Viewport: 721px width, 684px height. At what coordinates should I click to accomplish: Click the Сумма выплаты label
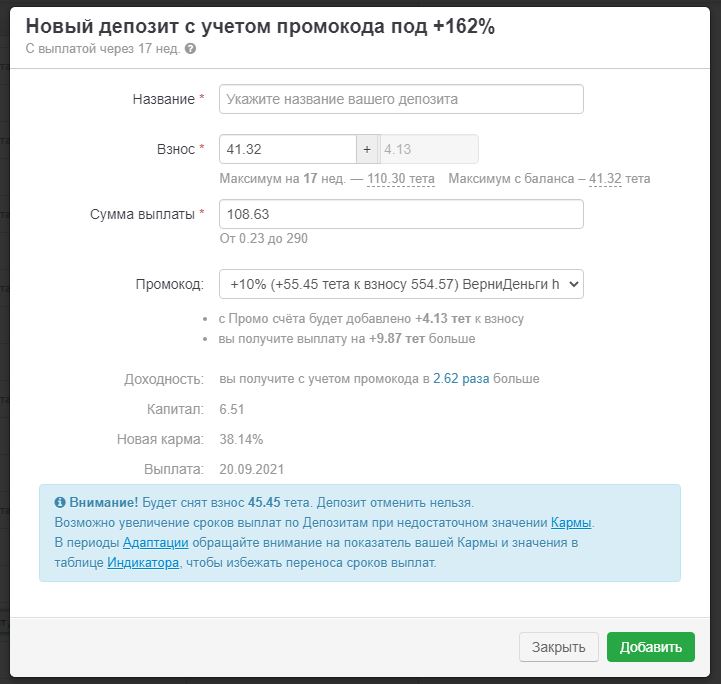click(x=142, y=213)
